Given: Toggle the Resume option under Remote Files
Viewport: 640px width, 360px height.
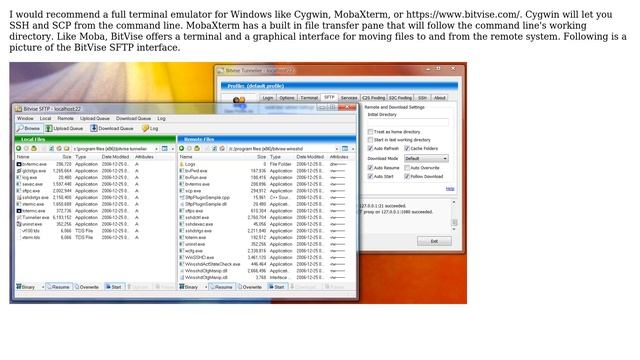Looking at the screenshot, I should [222, 287].
